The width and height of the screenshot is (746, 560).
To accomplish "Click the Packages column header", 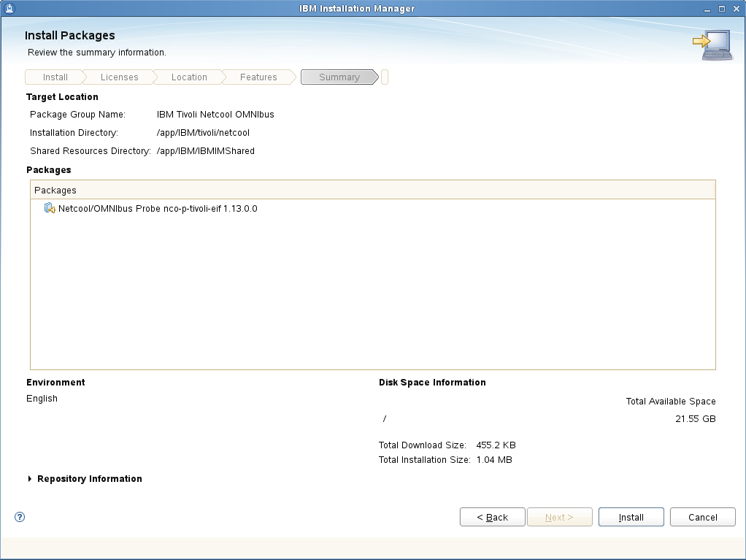I will click(x=372, y=191).
